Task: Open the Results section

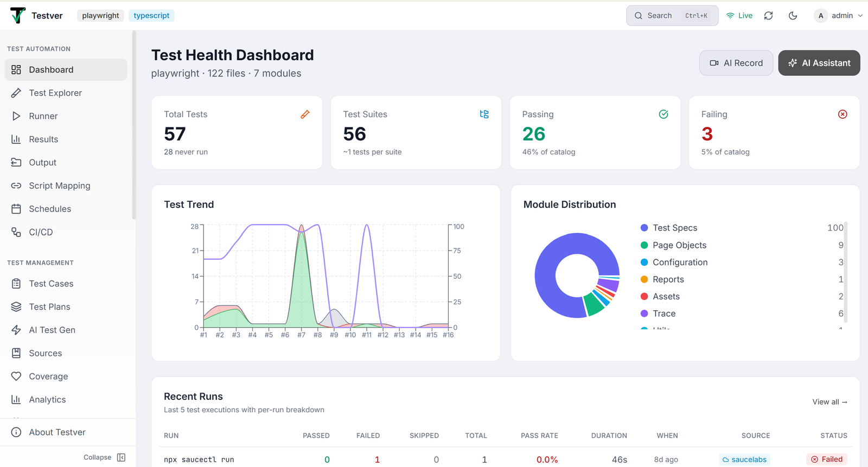Action: [66, 139]
